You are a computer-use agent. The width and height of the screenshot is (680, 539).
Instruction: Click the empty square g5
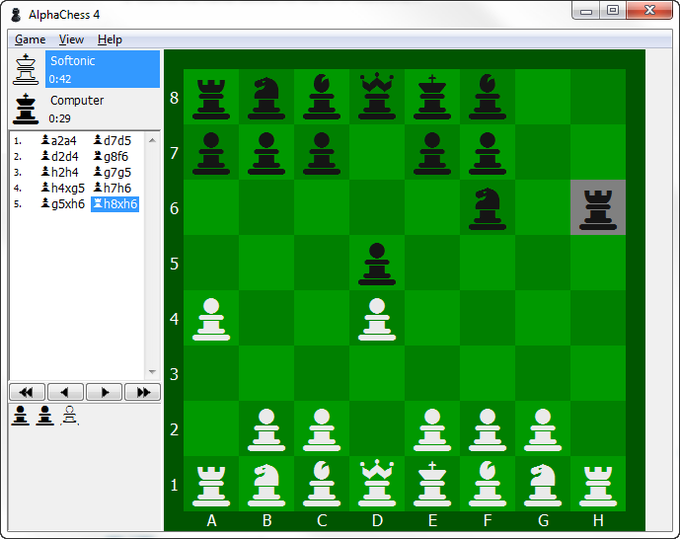tap(543, 262)
